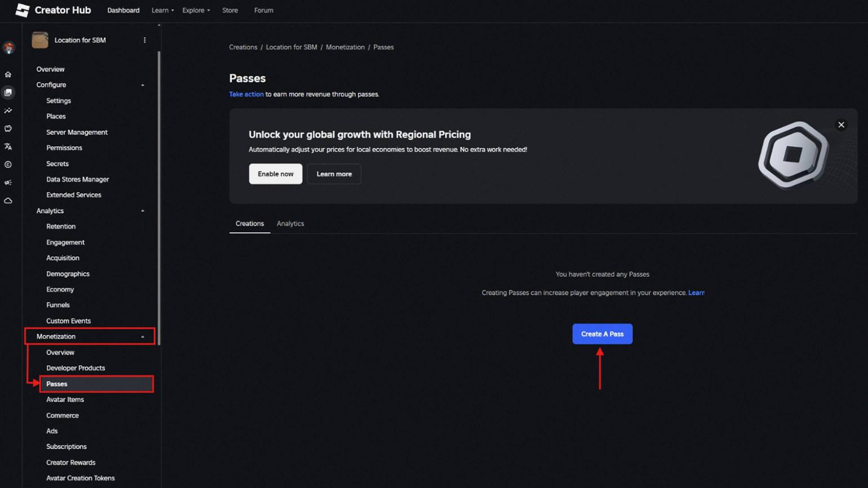868x488 pixels.
Task: Dismiss the Regional Pricing banner
Action: click(x=841, y=125)
